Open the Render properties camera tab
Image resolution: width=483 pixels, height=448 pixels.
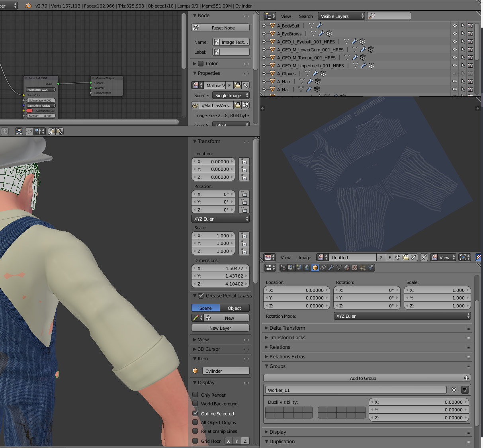pos(283,268)
